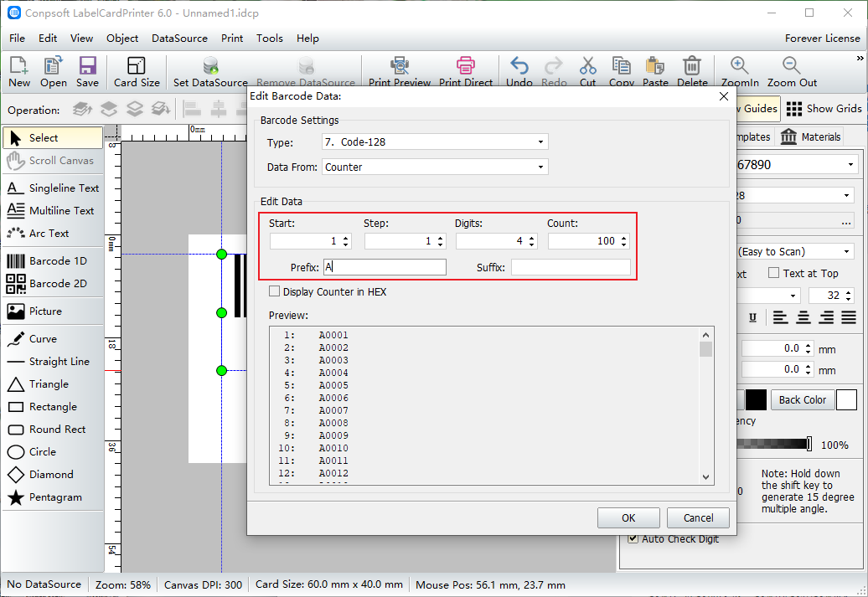Open the font size 32 stepper
868x597 pixels.
click(850, 296)
